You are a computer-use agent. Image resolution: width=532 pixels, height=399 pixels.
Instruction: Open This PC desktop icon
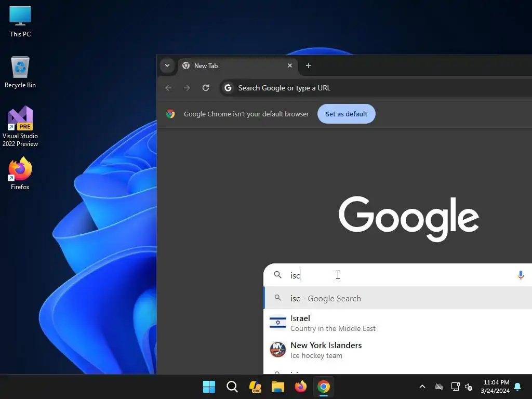coord(20,21)
